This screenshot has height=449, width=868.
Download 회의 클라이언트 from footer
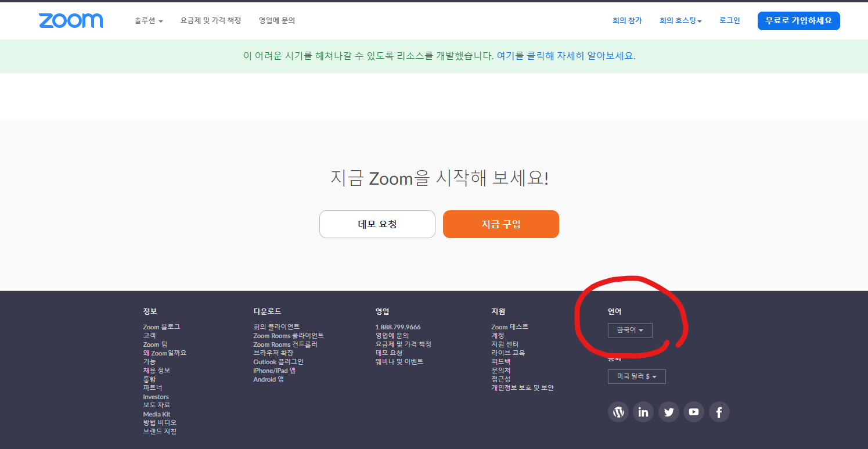[x=276, y=327]
